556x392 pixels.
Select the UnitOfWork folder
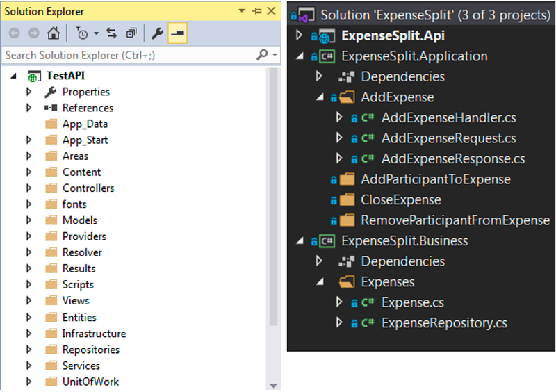90,382
